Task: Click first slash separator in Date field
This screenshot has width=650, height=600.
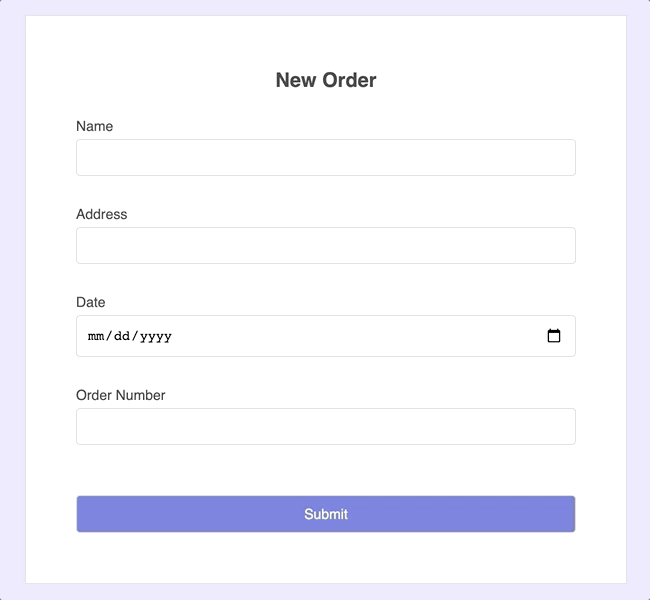Action: [x=109, y=337]
